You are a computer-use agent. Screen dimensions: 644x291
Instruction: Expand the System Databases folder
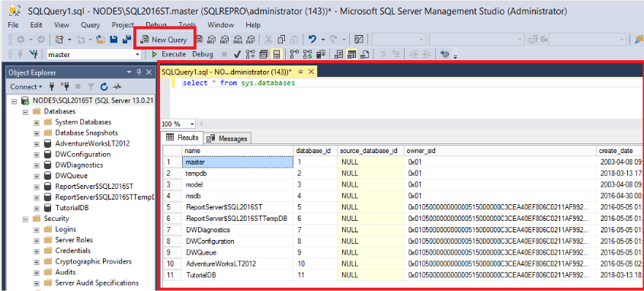pyautogui.click(x=37, y=123)
